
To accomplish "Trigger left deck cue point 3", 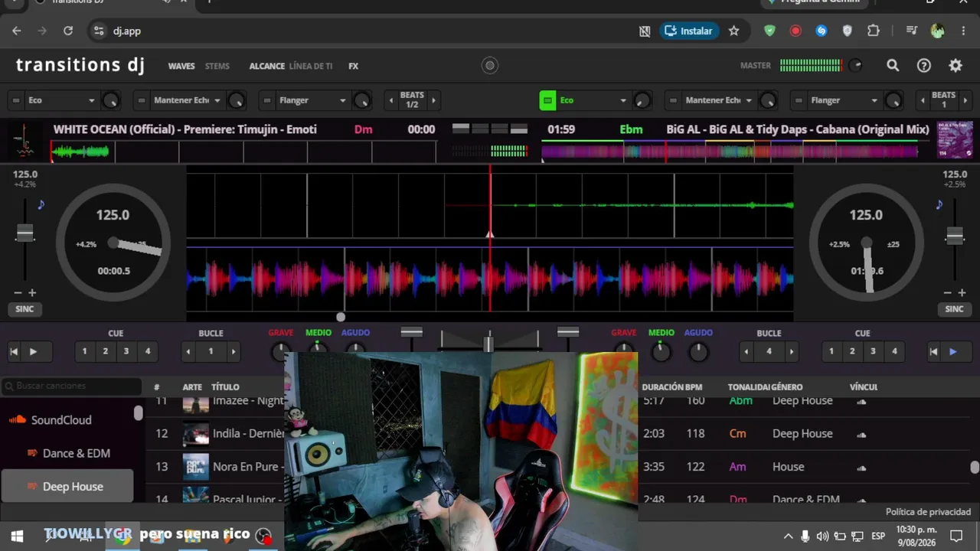I will 126,352.
